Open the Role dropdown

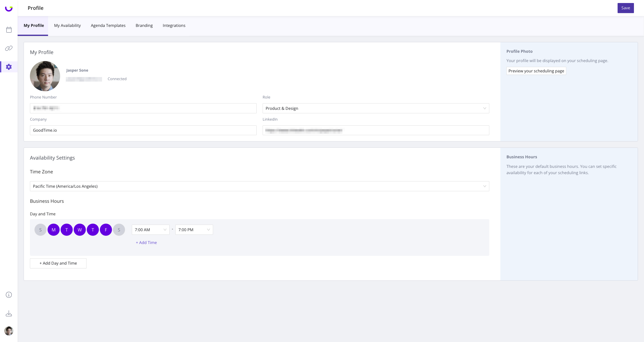tap(376, 108)
